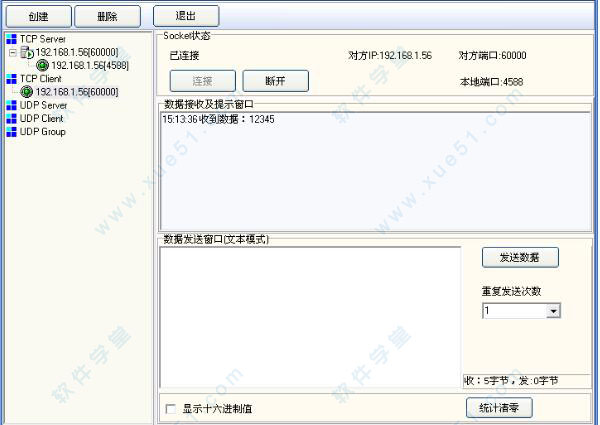
Task: Click the 对方端口:60000 label
Action: [x=492, y=55]
